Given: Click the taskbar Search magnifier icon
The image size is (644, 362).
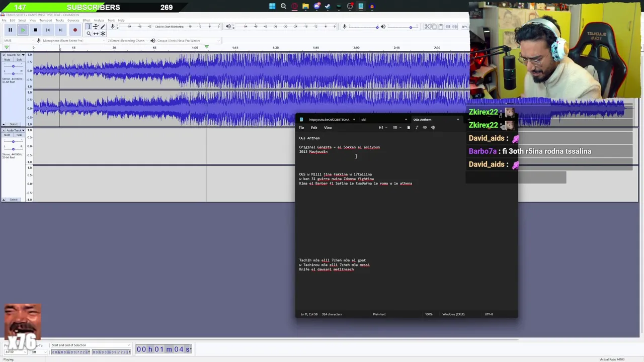Looking at the screenshot, I should pos(283,7).
